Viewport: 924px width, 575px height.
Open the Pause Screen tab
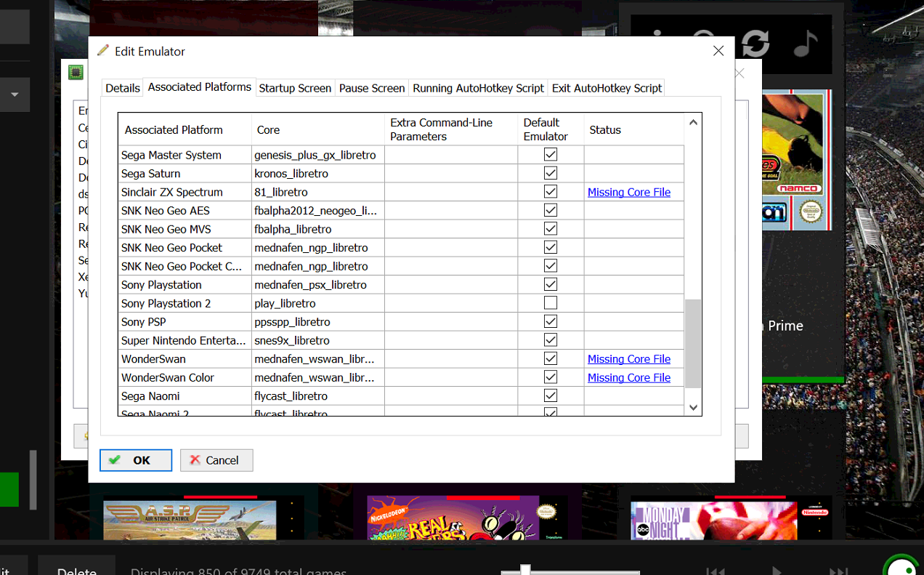point(372,88)
